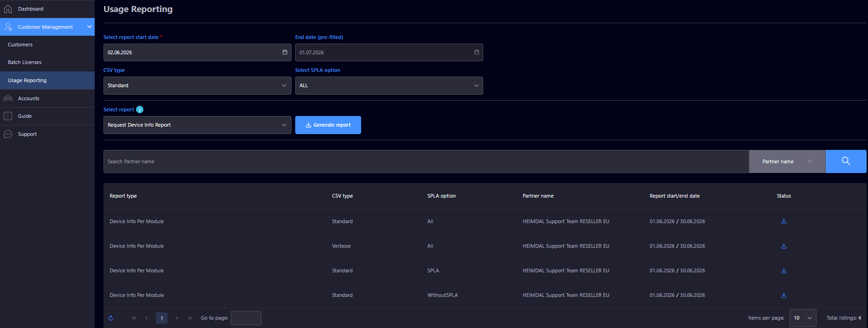Click Total listings: 4 text
This screenshot has width=868, height=328.
(x=843, y=318)
